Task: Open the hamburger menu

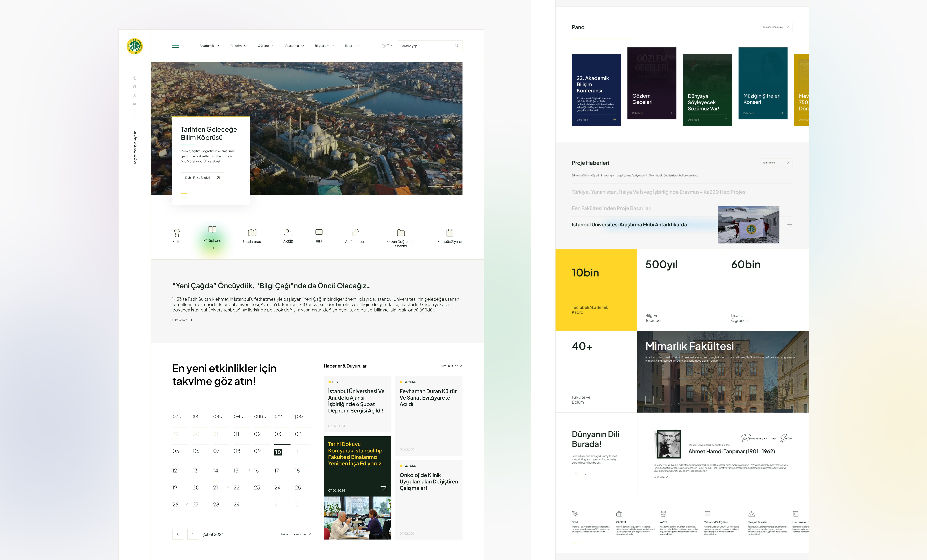Action: (x=176, y=46)
